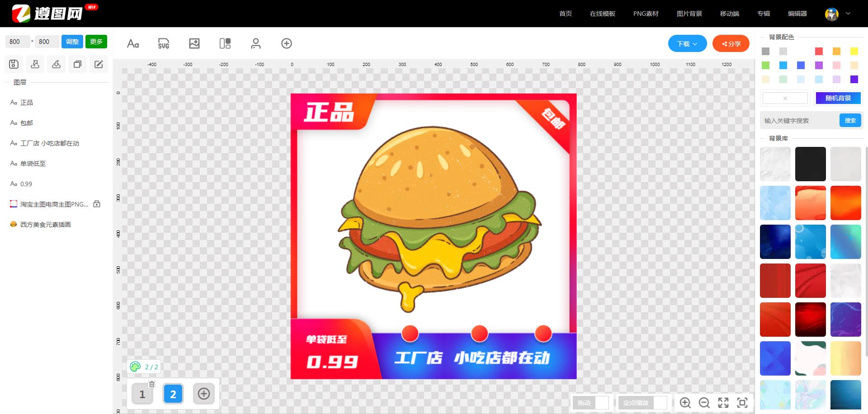868x414 pixels.
Task: Zoom in with the magnifier plus icon
Action: tap(685, 403)
